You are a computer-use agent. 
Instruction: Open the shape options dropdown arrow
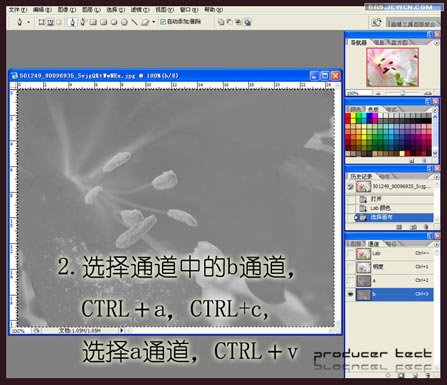pos(154,22)
